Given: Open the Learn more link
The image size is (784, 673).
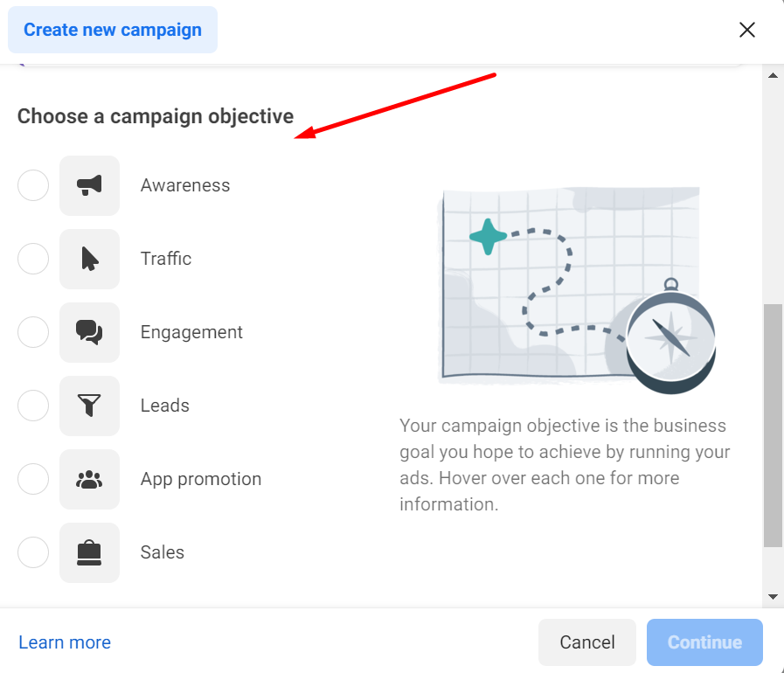Looking at the screenshot, I should tap(65, 642).
